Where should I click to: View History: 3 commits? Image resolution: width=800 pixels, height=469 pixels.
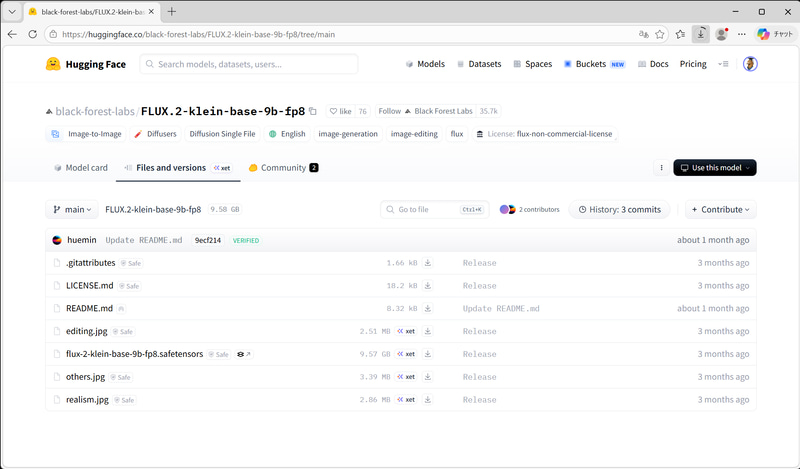(619, 209)
